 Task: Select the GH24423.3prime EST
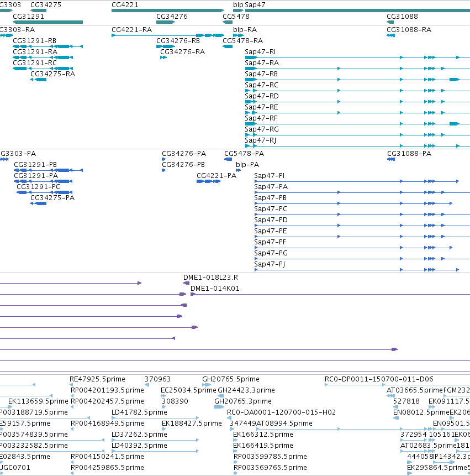[221, 396]
